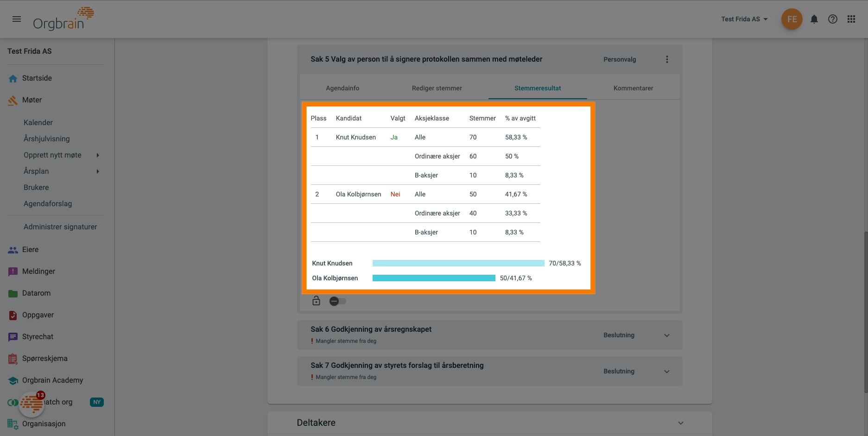Expand Sak 6 Godkjenning av årsregnskapet

pyautogui.click(x=667, y=335)
